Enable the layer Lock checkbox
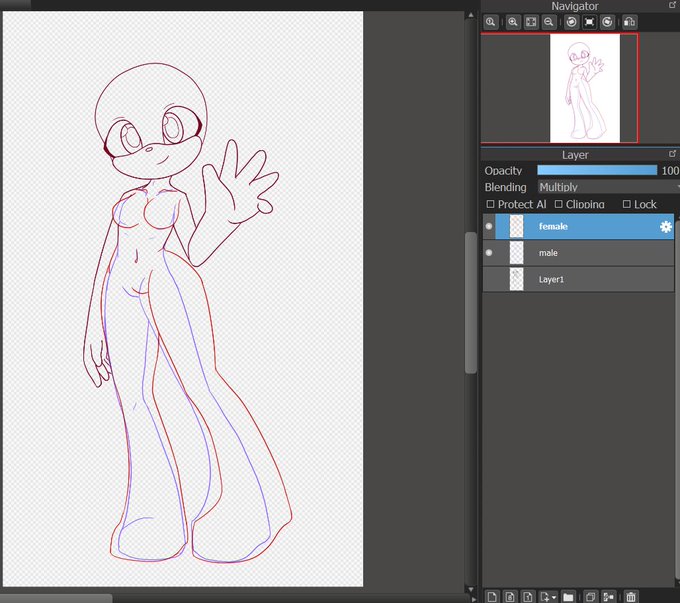 click(x=627, y=204)
